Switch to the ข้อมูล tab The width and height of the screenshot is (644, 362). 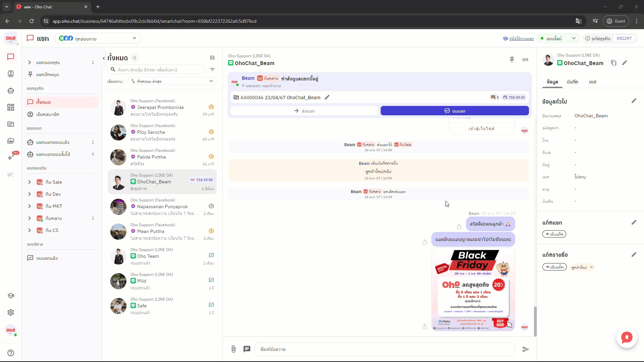pyautogui.click(x=552, y=82)
